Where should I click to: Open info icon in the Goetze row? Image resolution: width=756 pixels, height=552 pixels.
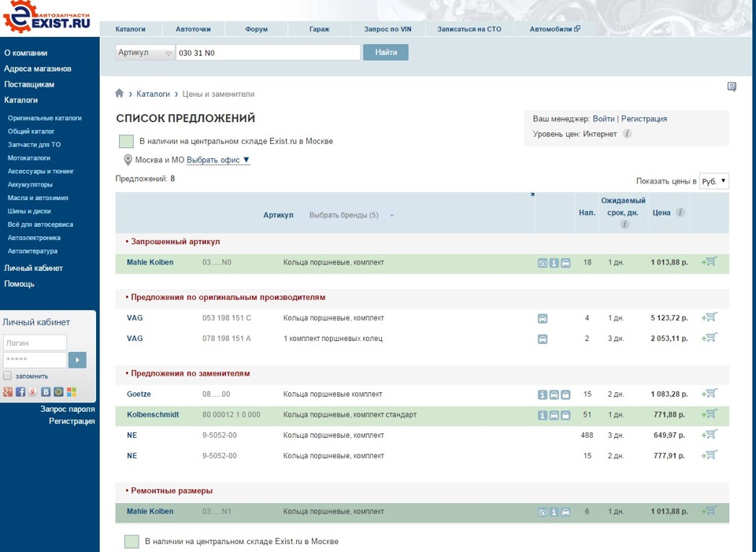coord(543,395)
